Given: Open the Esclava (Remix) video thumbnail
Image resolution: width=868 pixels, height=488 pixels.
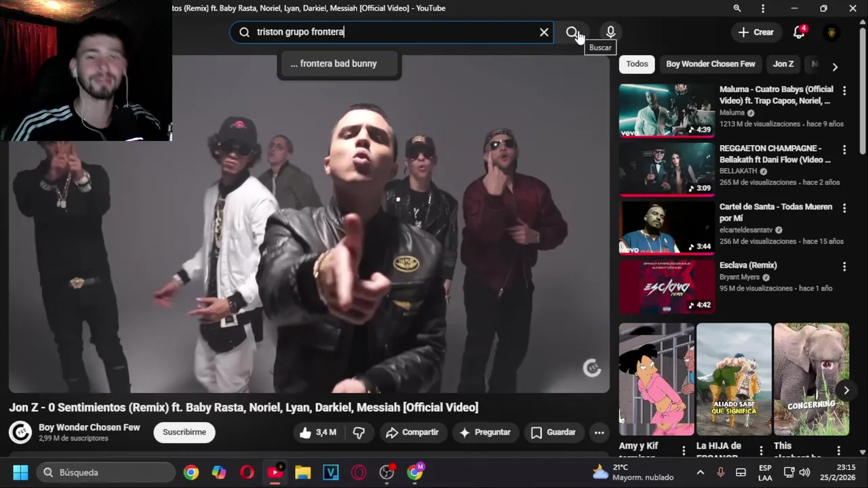Looking at the screenshot, I should pos(667,287).
